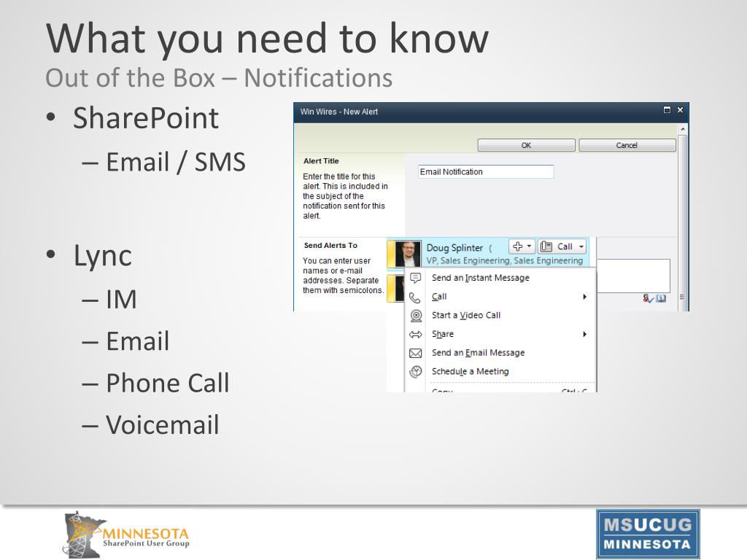Click the address book Browse icon
The image size is (747, 560).
click(x=661, y=298)
